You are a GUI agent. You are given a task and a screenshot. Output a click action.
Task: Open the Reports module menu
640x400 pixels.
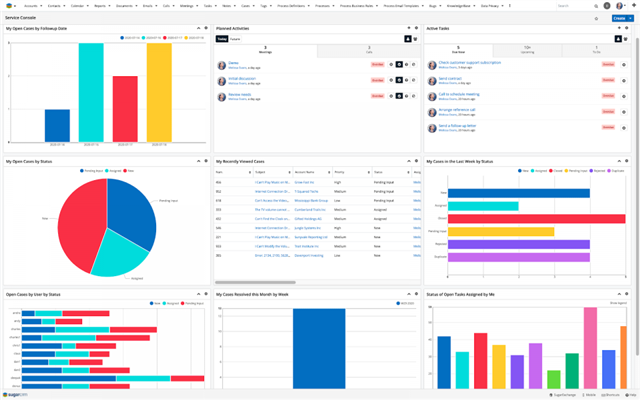(x=100, y=6)
